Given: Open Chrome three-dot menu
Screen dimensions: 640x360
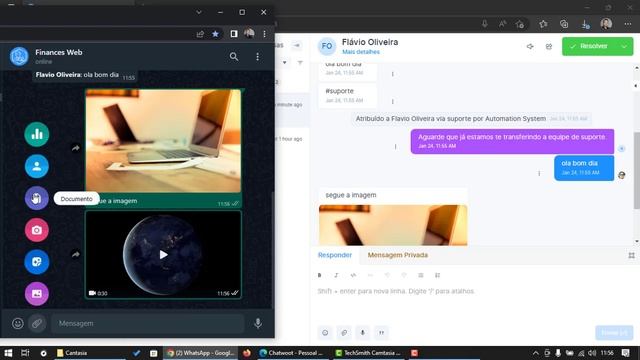Looking at the screenshot, I should point(264,34).
